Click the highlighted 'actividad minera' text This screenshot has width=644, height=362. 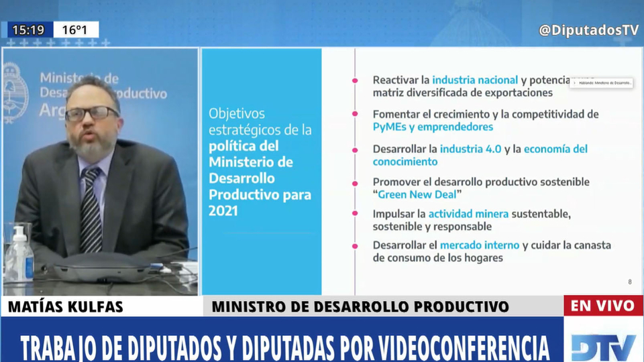468,214
